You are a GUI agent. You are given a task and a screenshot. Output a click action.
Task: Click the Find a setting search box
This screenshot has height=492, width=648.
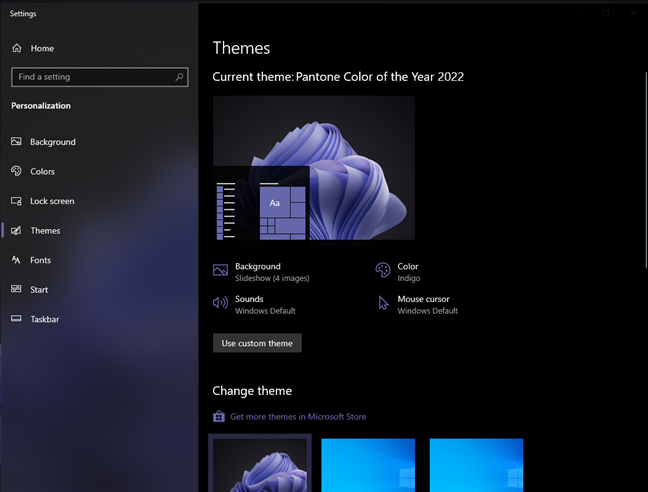[x=100, y=77]
